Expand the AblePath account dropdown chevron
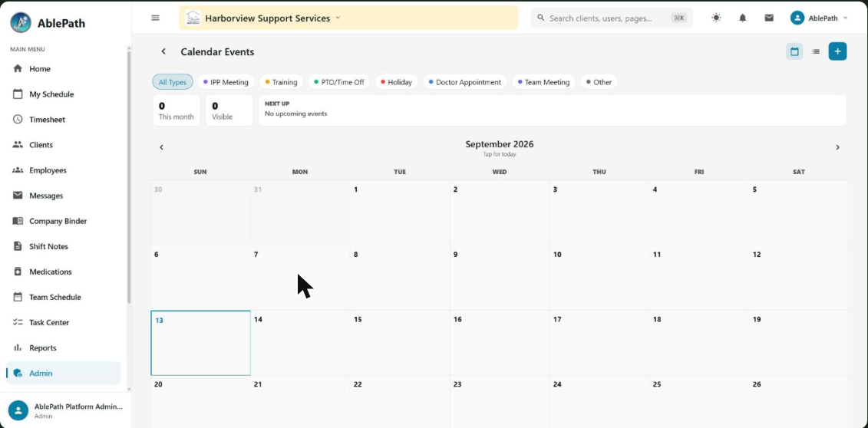The image size is (868, 428). [x=845, y=18]
